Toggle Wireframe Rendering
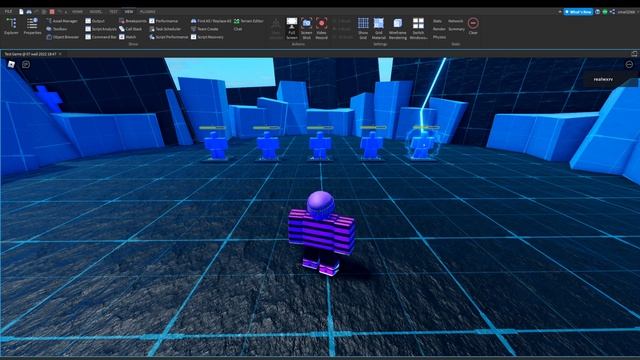This screenshot has height=360, width=640. point(398,28)
